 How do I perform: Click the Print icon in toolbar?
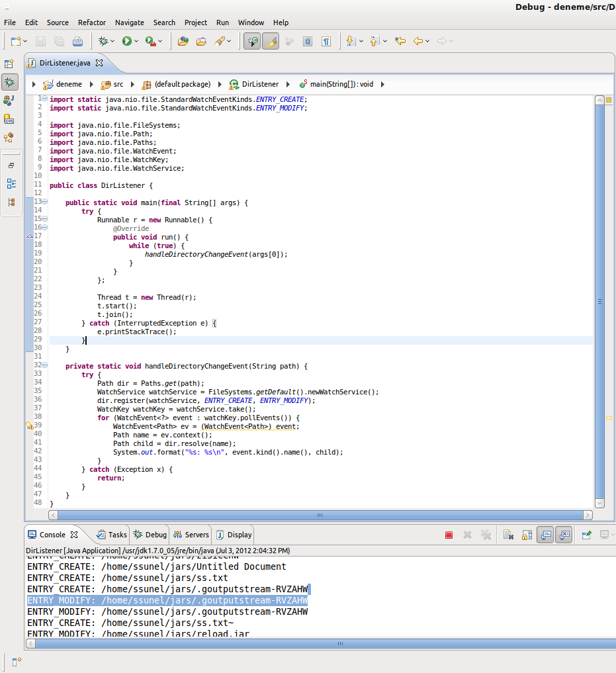coord(77,41)
